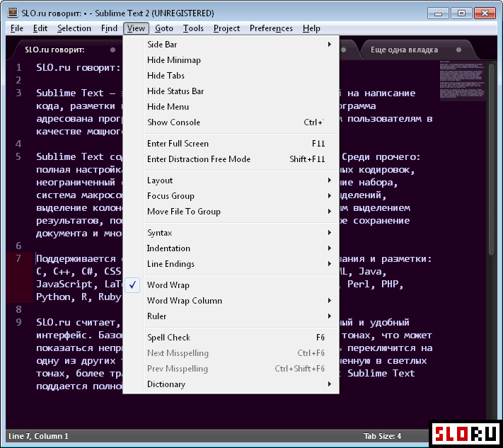Open the Project menu
This screenshot has width=503, height=448.
[x=226, y=28]
